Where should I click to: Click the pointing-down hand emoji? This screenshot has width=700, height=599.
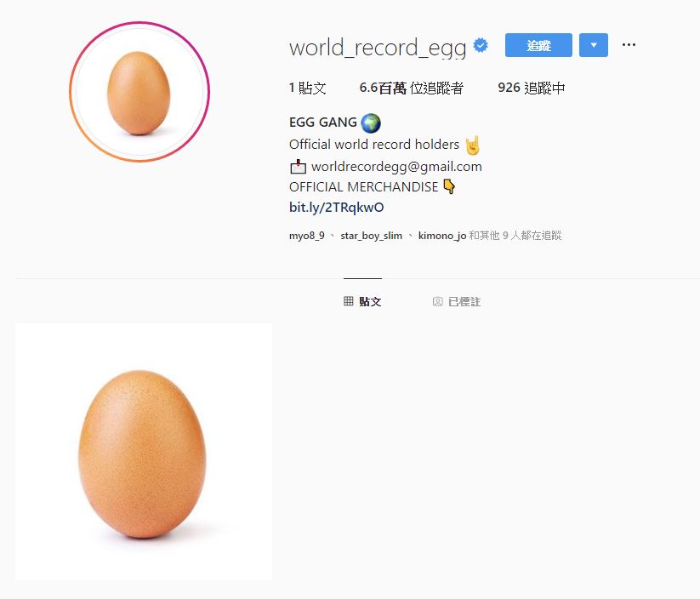coord(450,186)
